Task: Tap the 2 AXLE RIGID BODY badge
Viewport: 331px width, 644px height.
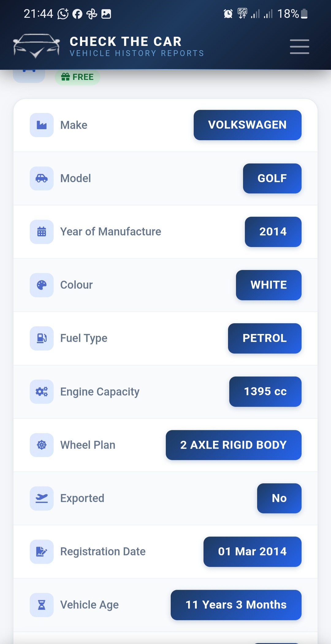Action: click(x=234, y=445)
